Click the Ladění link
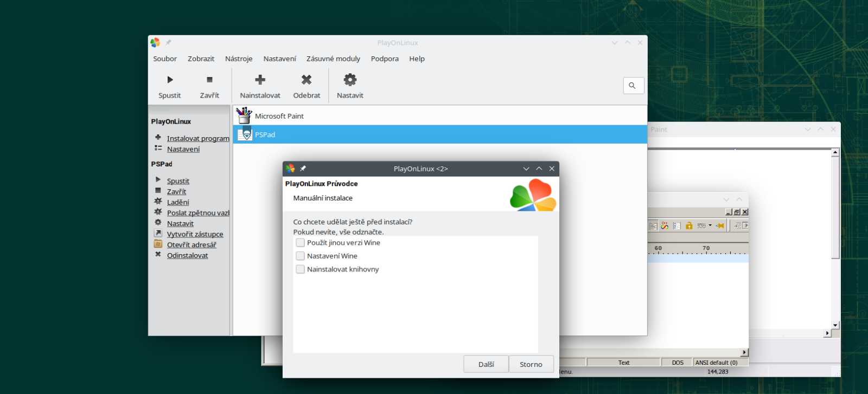Viewport: 868px width, 394px height. pyautogui.click(x=178, y=202)
